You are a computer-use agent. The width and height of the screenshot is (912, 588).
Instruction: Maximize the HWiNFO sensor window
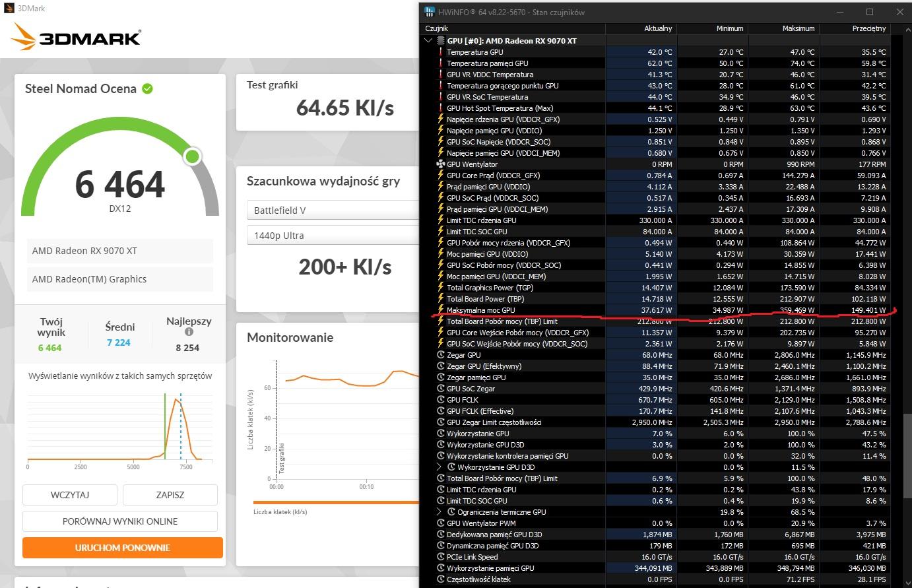click(870, 12)
